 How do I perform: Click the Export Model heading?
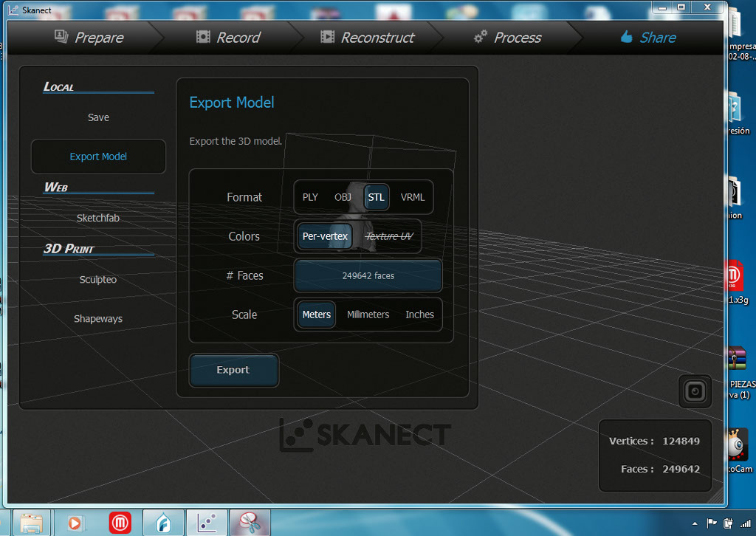click(232, 102)
